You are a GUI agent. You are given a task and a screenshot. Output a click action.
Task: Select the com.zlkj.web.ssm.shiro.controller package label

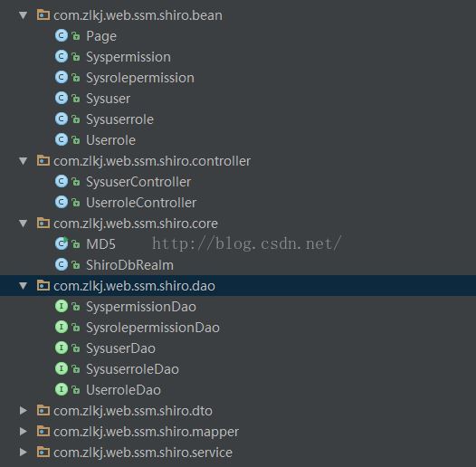[152, 161]
